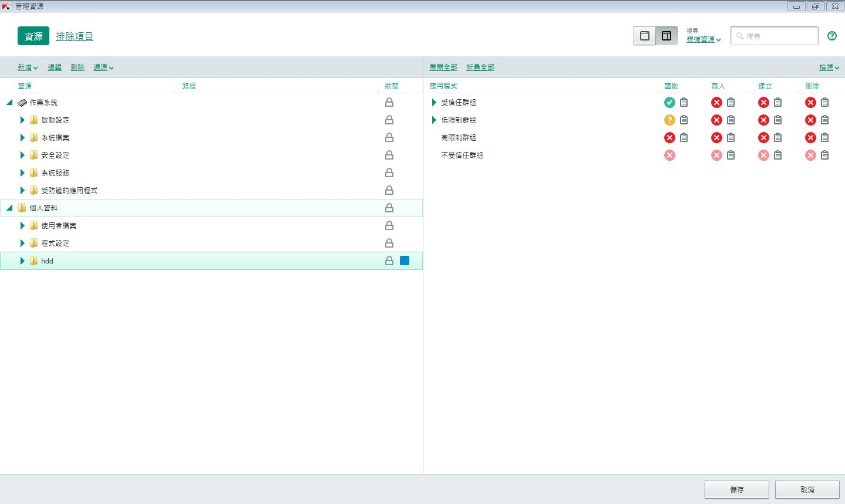The width and height of the screenshot is (845, 504).
Task: Click the 儲存 button
Action: [x=737, y=489]
